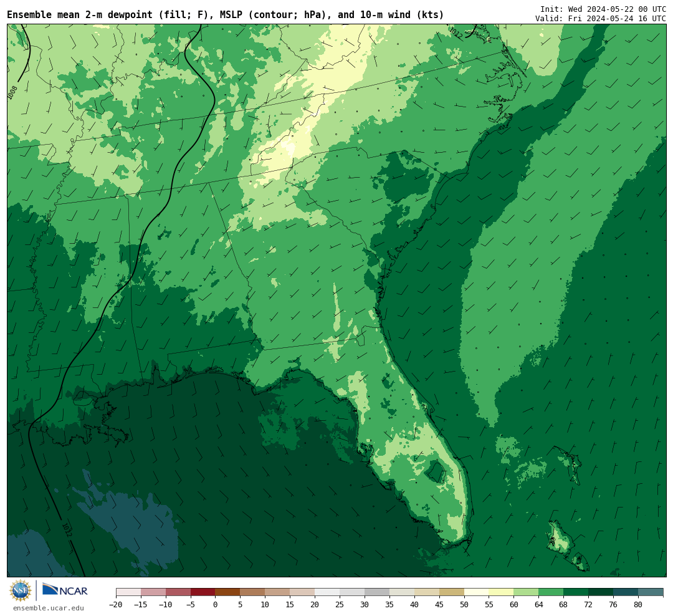Click the 'Init: Wed 2024-05-22 00 UTC' text
The width and height of the screenshot is (673, 616).
603,9
